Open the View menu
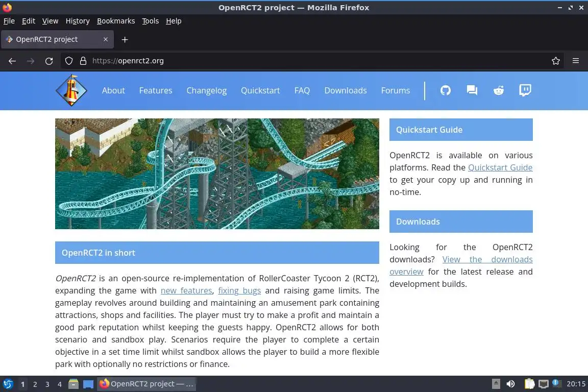 click(x=50, y=21)
